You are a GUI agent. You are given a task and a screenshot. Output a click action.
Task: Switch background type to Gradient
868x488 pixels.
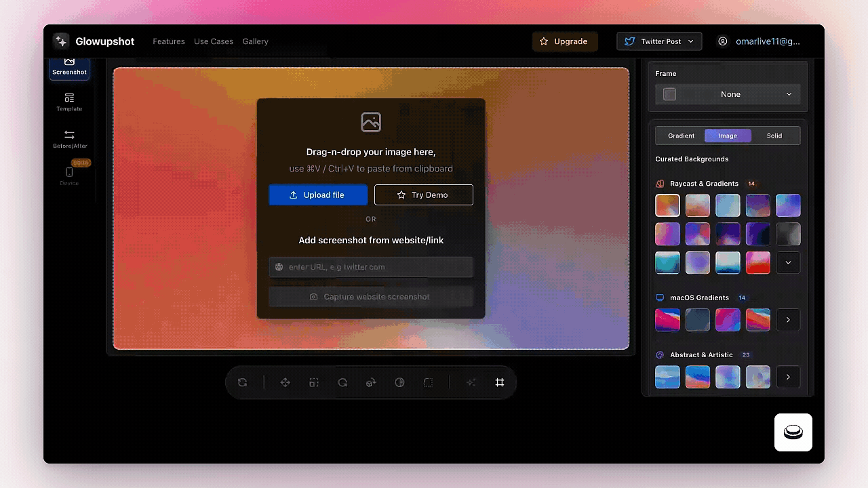(x=681, y=136)
